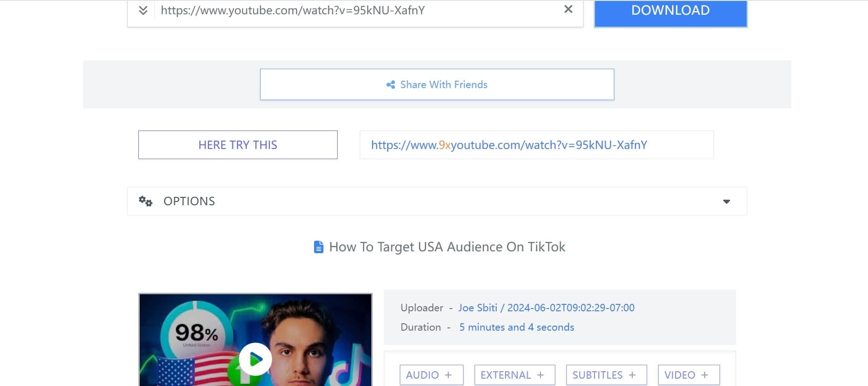Play the video via thumbnail play button

[255, 359]
